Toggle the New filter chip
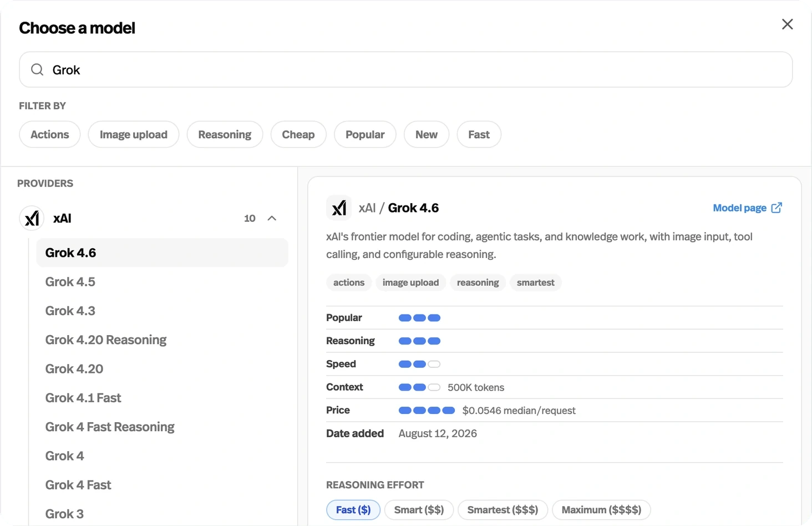Viewport: 812px width, 526px height. (x=427, y=134)
